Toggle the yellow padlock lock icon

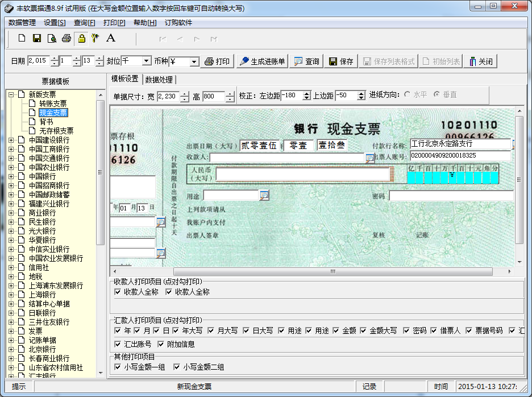click(81, 38)
